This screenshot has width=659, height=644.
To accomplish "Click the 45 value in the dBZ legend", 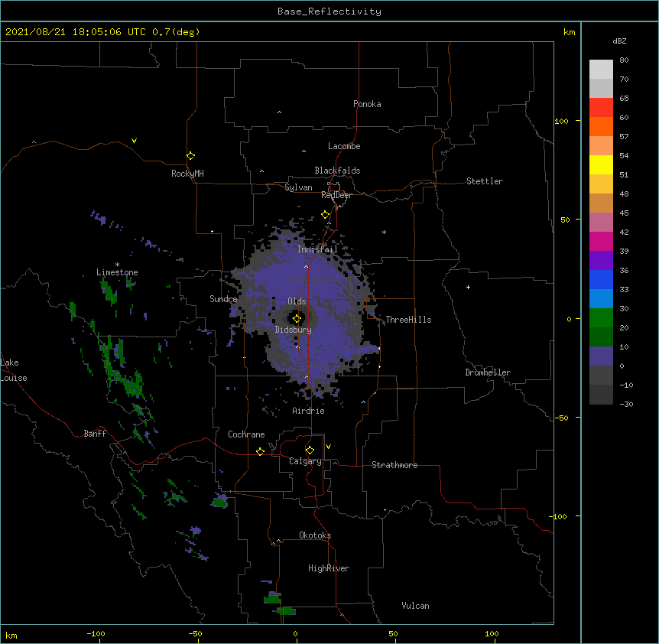I will [x=624, y=213].
